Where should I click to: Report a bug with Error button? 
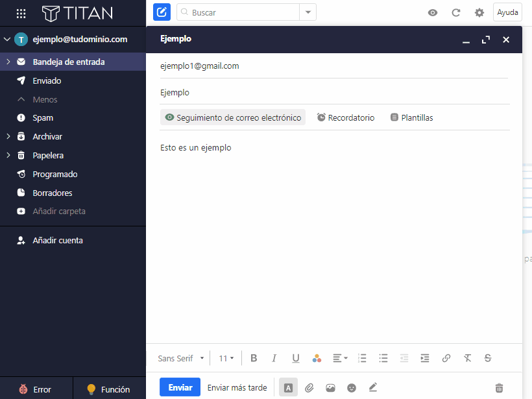click(x=36, y=389)
